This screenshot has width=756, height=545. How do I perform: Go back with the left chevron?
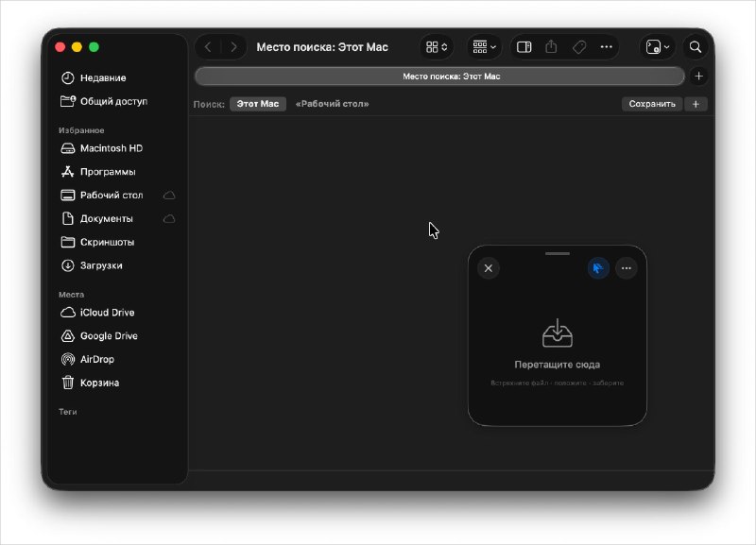208,47
